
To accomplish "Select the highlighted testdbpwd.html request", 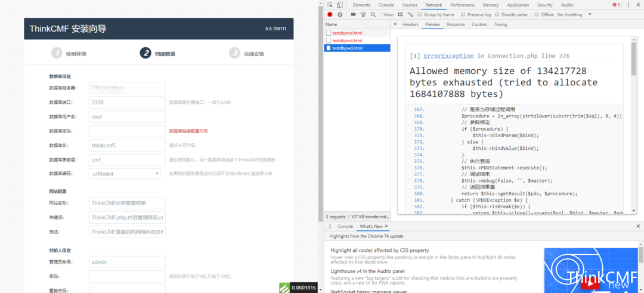I will pos(357,48).
